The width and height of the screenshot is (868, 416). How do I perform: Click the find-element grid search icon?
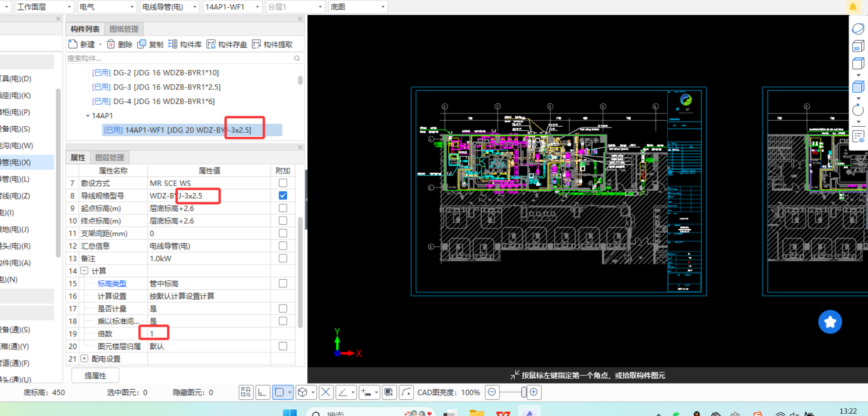[x=246, y=392]
